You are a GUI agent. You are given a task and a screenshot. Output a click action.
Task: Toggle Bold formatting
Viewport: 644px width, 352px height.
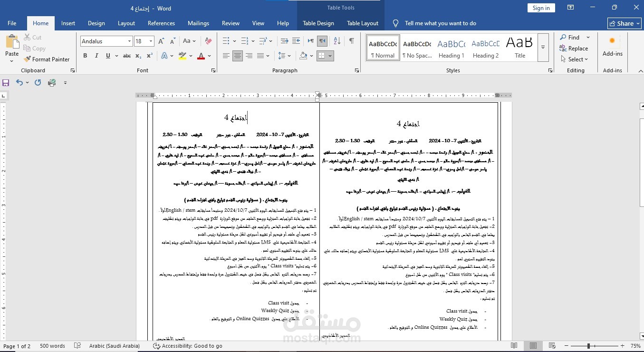click(85, 56)
